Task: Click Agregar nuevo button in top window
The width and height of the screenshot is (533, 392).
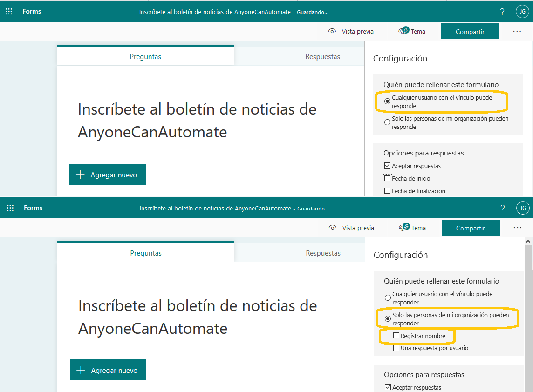Action: click(x=108, y=175)
